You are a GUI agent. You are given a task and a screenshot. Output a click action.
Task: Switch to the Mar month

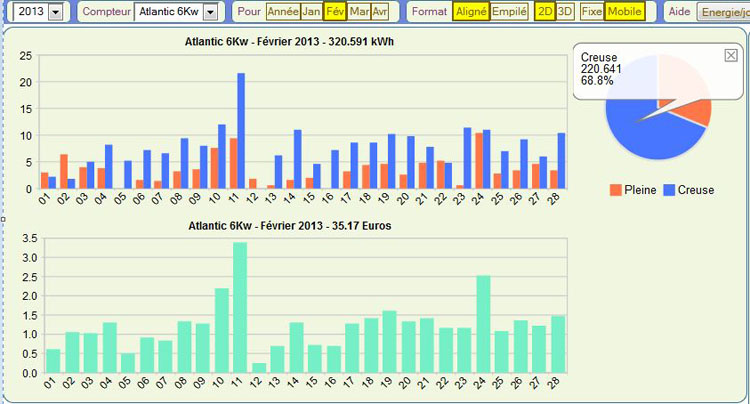[359, 12]
